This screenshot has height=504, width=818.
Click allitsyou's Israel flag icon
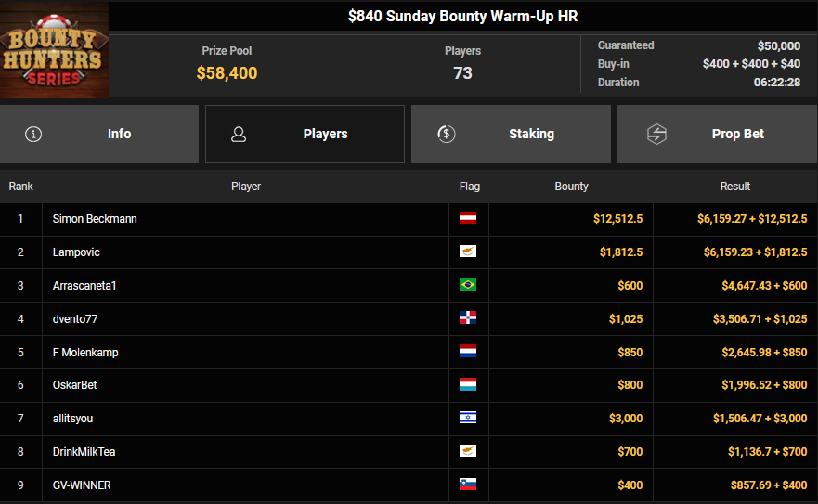coord(468,419)
